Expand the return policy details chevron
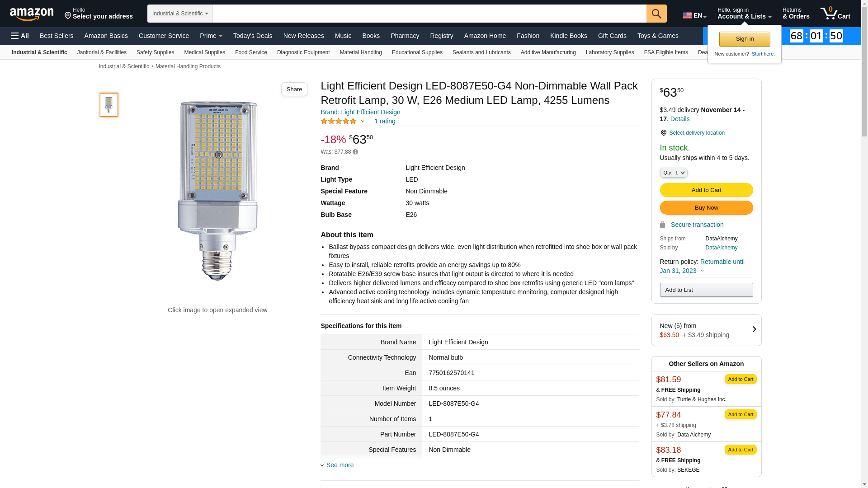Viewport: 868px width, 488px height. pos(702,271)
